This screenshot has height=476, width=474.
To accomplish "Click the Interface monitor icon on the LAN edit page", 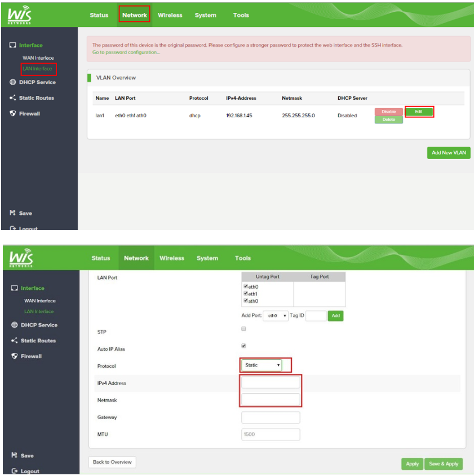I will click(15, 288).
